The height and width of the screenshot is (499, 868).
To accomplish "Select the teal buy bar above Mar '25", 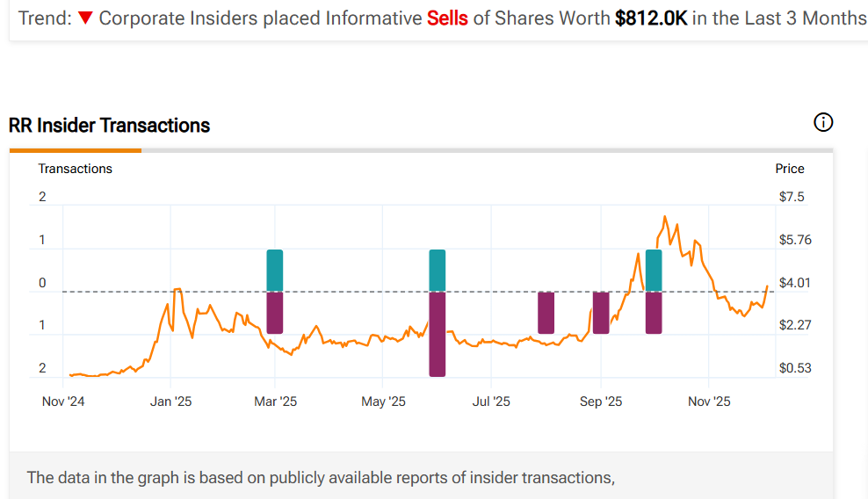I will [x=275, y=270].
